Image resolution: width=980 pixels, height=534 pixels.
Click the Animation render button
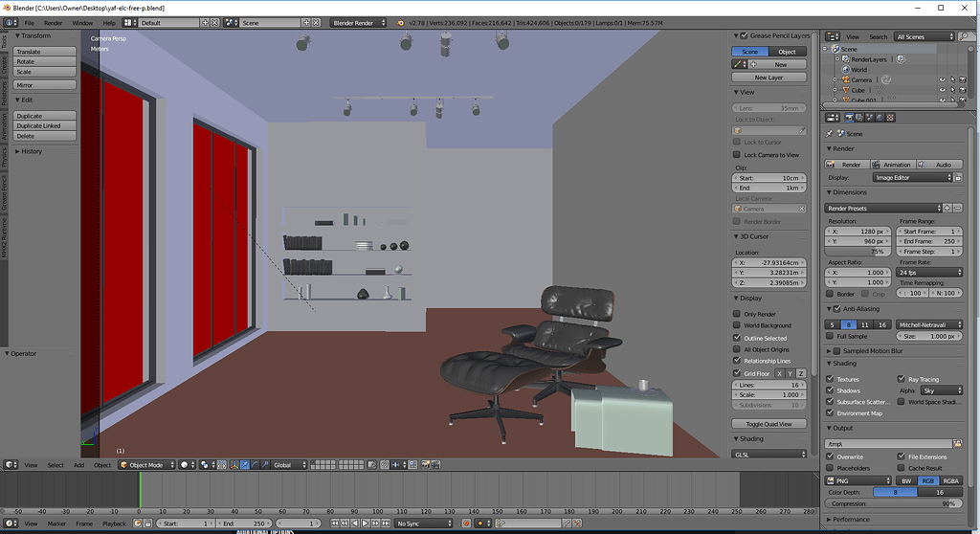892,165
